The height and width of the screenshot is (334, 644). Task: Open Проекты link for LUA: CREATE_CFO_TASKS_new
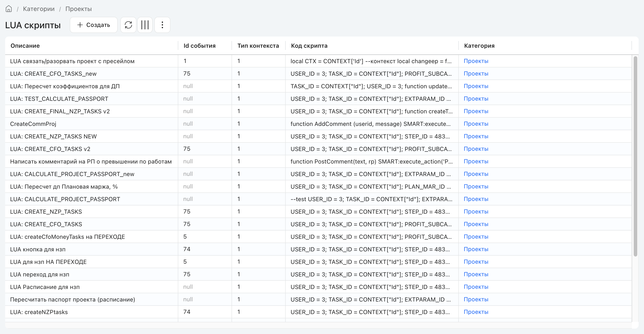476,74
